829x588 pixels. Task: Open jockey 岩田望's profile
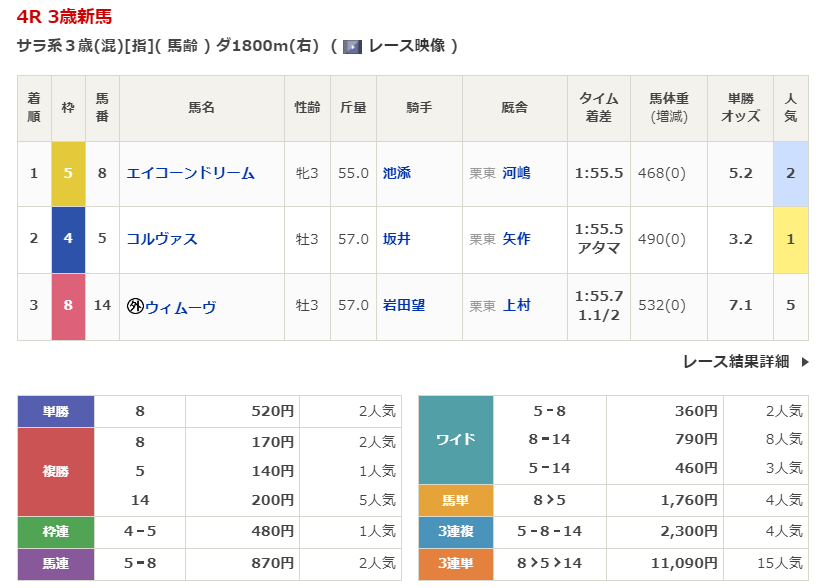(403, 306)
